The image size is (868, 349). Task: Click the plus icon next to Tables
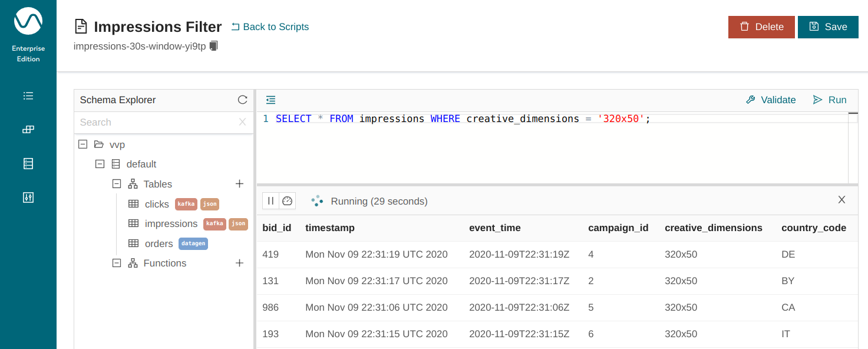coord(239,184)
